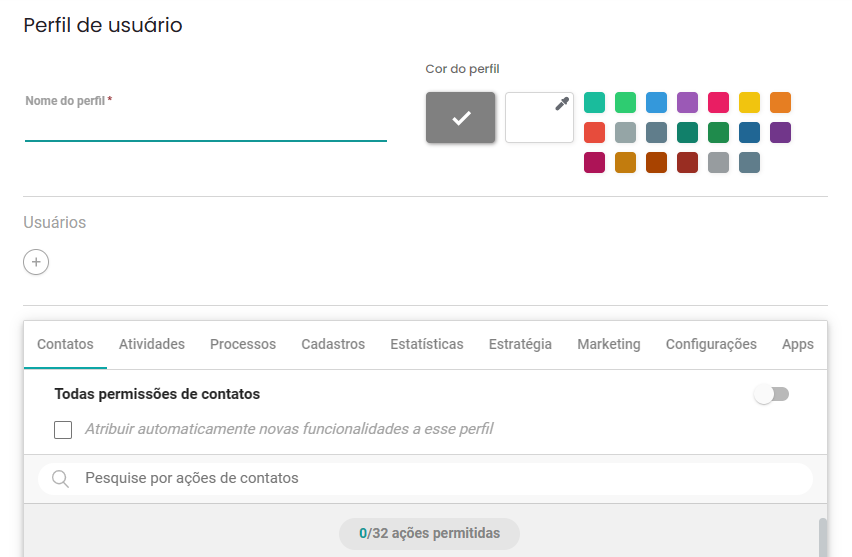Select the Estatísticas tab
Viewport: 852px width, 557px height.
427,344
